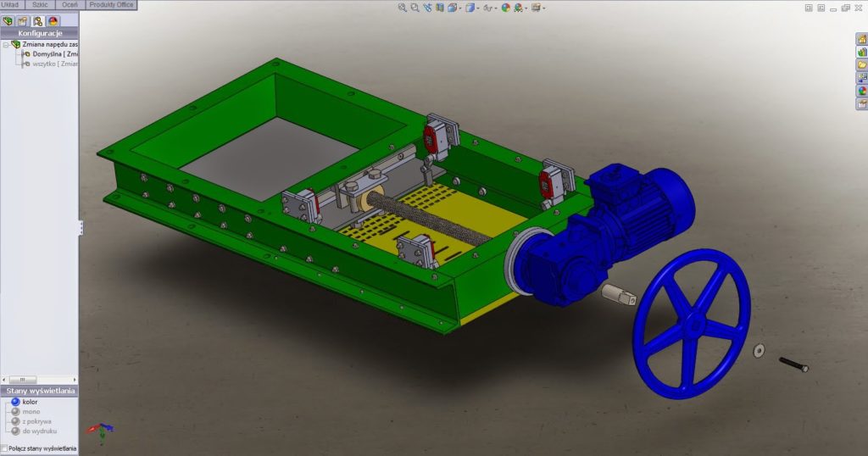Click the Hide/Show Items glasses icon
This screenshot has width=868, height=456.
tap(487, 8)
